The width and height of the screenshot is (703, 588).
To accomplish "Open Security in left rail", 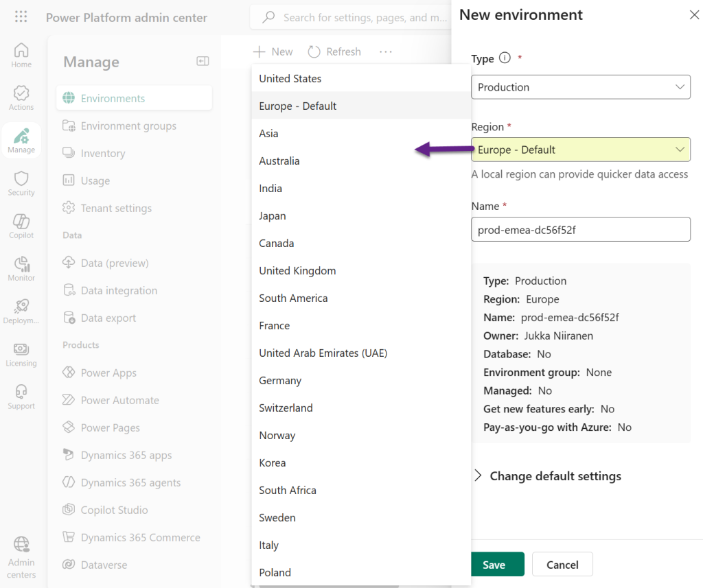I will click(21, 183).
